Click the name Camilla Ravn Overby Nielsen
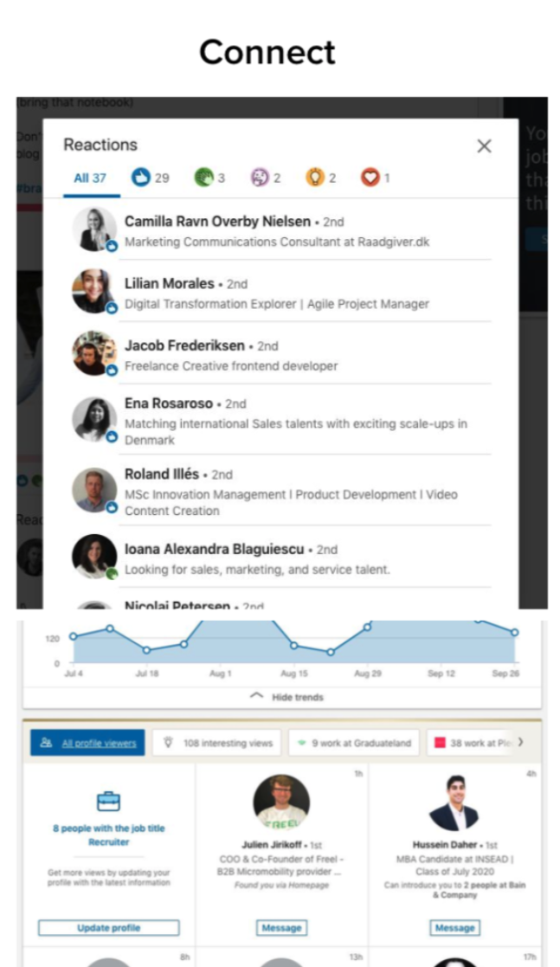560x967 pixels. tap(218, 222)
